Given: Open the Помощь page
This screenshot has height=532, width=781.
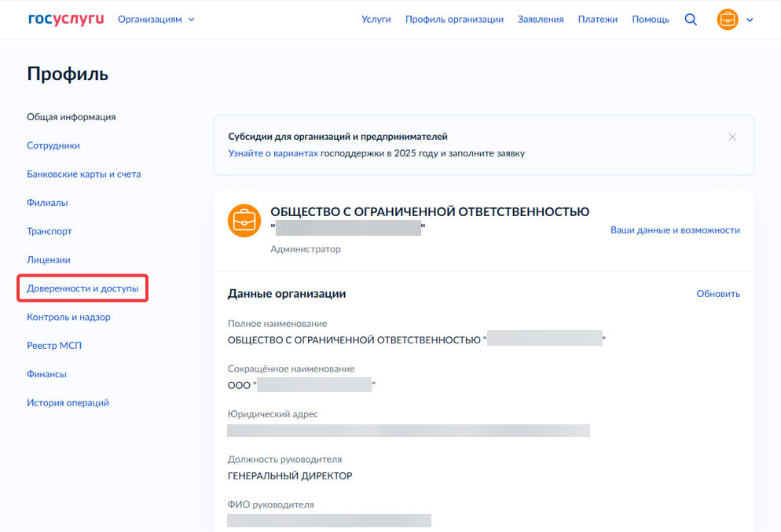Looking at the screenshot, I should 651,20.
